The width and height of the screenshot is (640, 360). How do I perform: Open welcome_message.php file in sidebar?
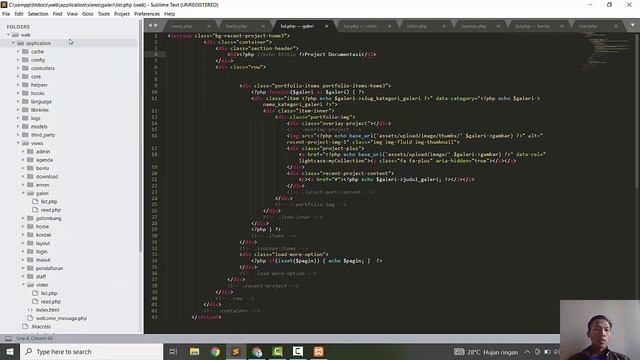pyautogui.click(x=61, y=318)
